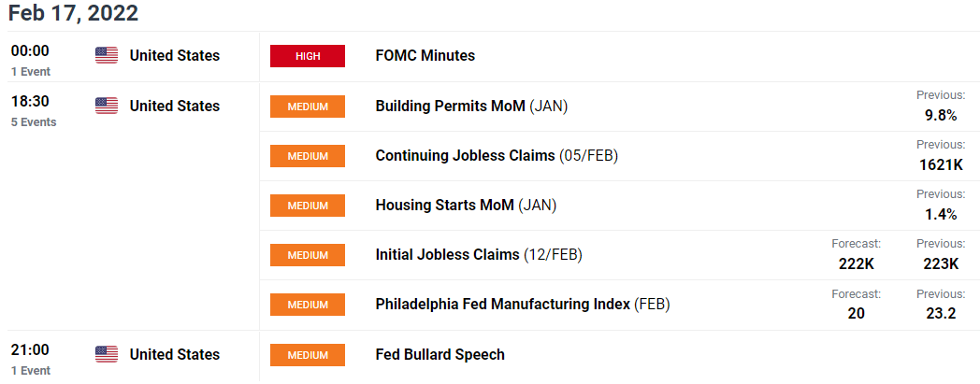The width and height of the screenshot is (980, 384).
Task: Click the MEDIUM badge for Building Permits MoM
Action: [x=308, y=107]
